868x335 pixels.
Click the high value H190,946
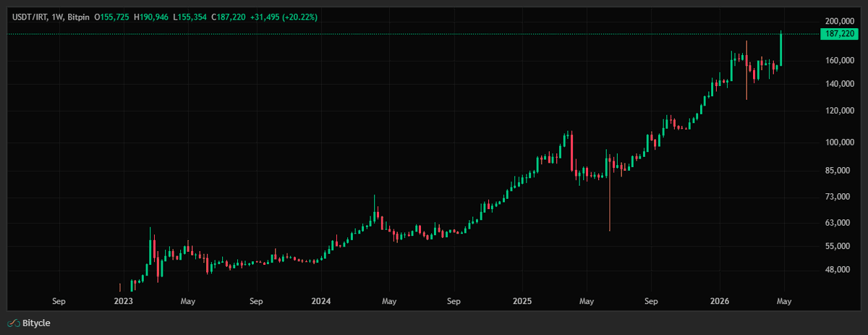[x=150, y=16]
